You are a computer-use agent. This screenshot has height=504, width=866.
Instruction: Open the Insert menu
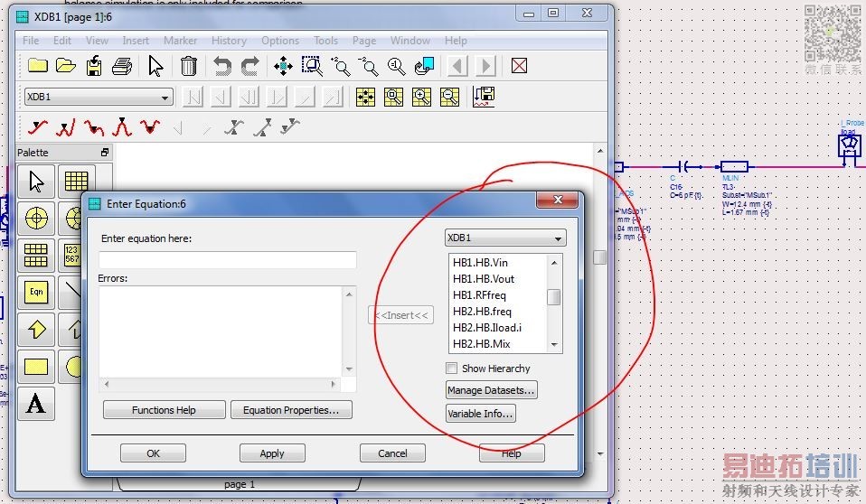pos(136,41)
